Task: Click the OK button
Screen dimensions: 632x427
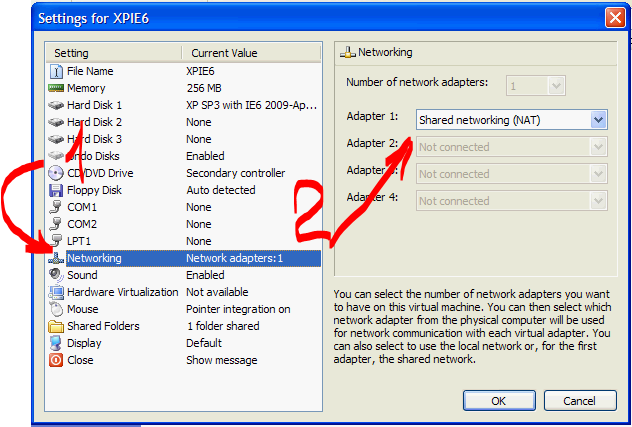Action: pyautogui.click(x=499, y=401)
